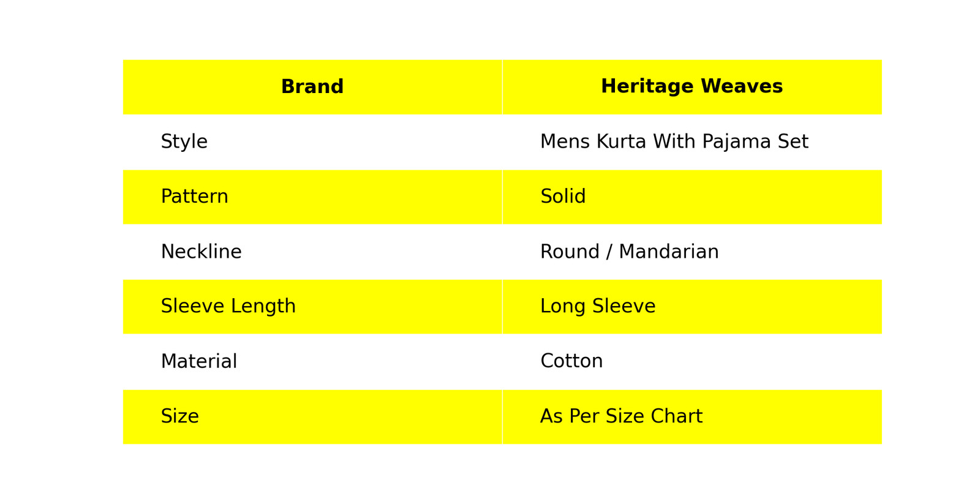Select the Style row label
Image resolution: width=980 pixels, height=499 pixels.
click(x=184, y=142)
